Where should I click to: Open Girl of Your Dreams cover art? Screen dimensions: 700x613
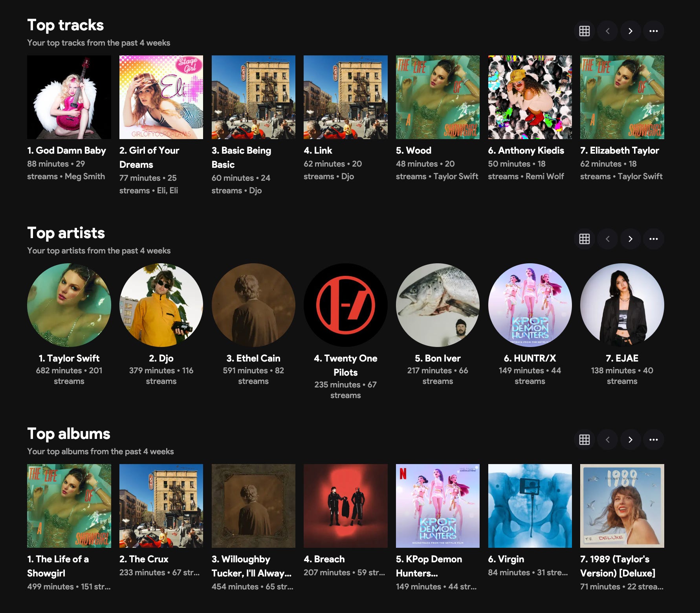click(161, 97)
